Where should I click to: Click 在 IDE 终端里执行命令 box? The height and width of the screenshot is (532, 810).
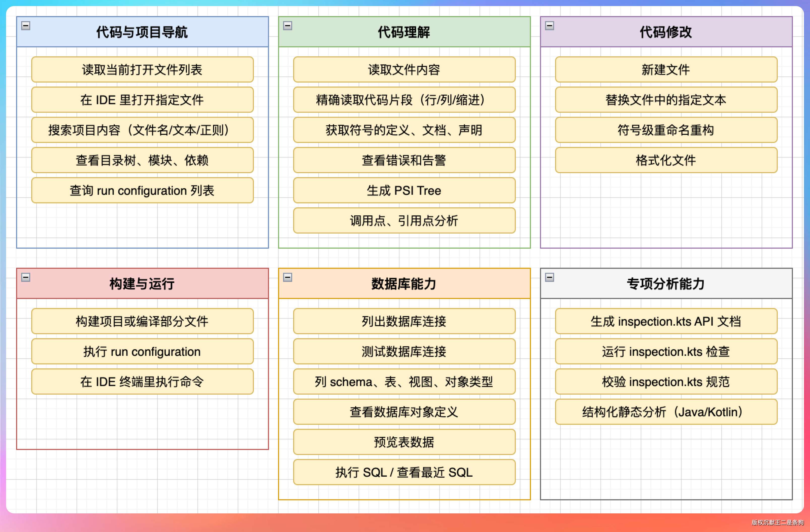click(x=142, y=382)
